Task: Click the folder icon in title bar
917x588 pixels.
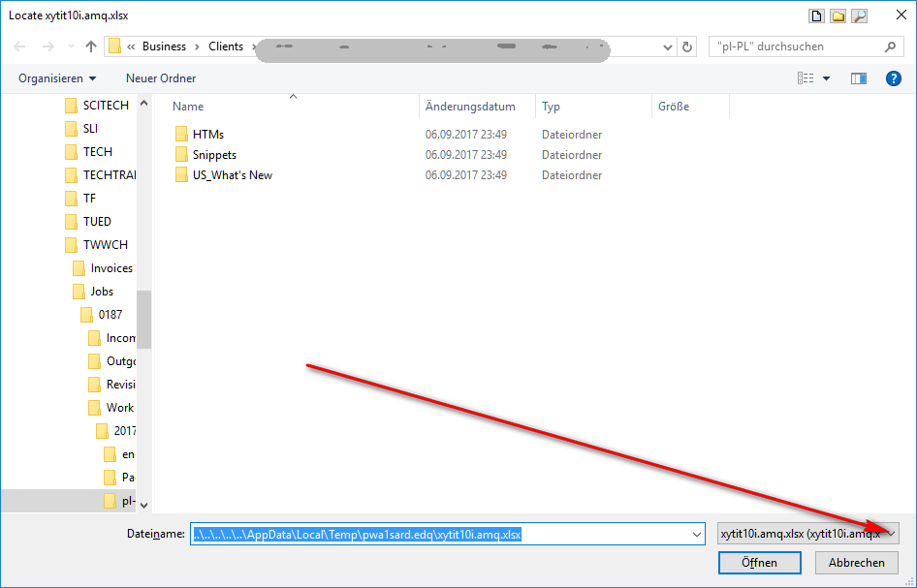Action: click(x=838, y=15)
